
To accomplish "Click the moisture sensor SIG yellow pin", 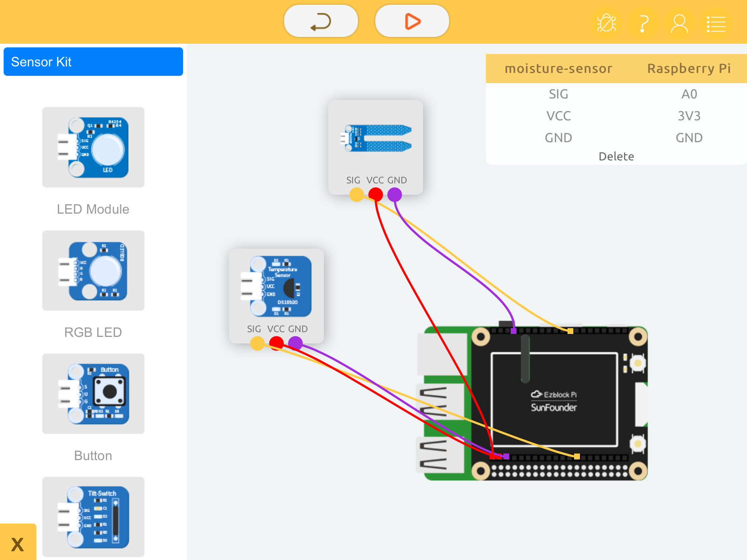I will point(356,194).
